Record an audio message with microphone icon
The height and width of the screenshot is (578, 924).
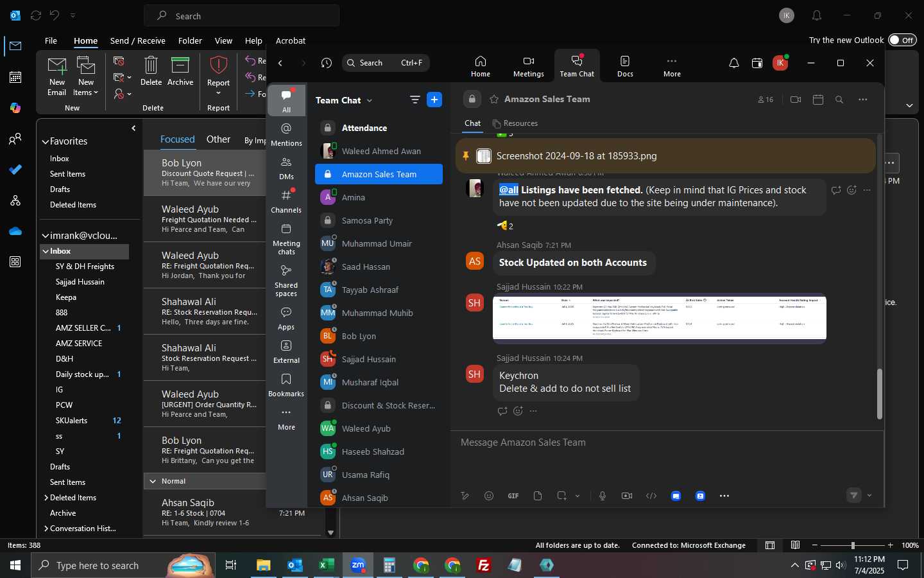click(x=603, y=496)
